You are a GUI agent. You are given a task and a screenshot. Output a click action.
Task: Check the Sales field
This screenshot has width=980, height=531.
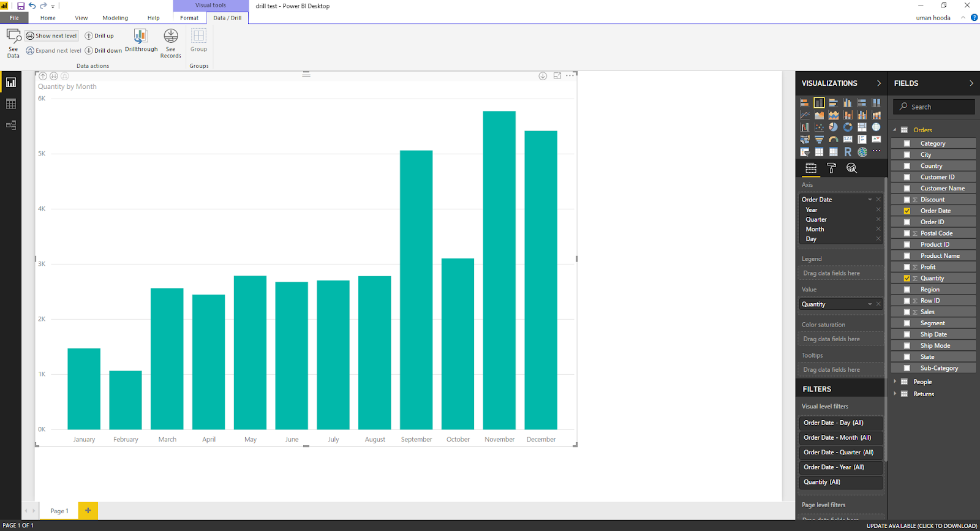[x=907, y=312]
